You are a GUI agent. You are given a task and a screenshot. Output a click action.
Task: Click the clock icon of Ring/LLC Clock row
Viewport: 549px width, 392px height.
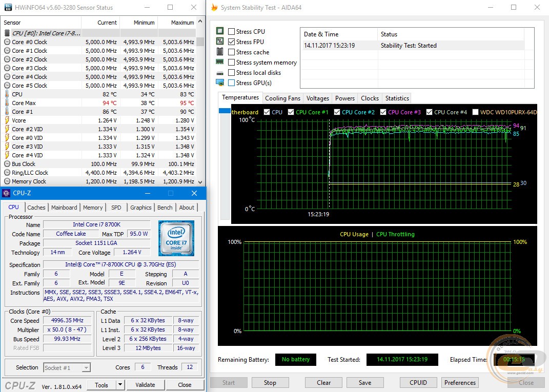click(x=7, y=173)
